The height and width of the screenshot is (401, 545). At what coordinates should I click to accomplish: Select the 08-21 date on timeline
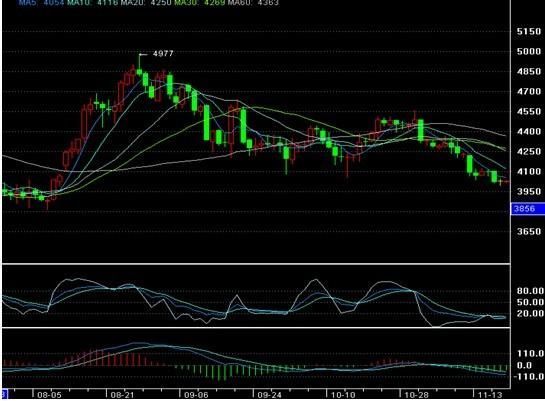(122, 395)
